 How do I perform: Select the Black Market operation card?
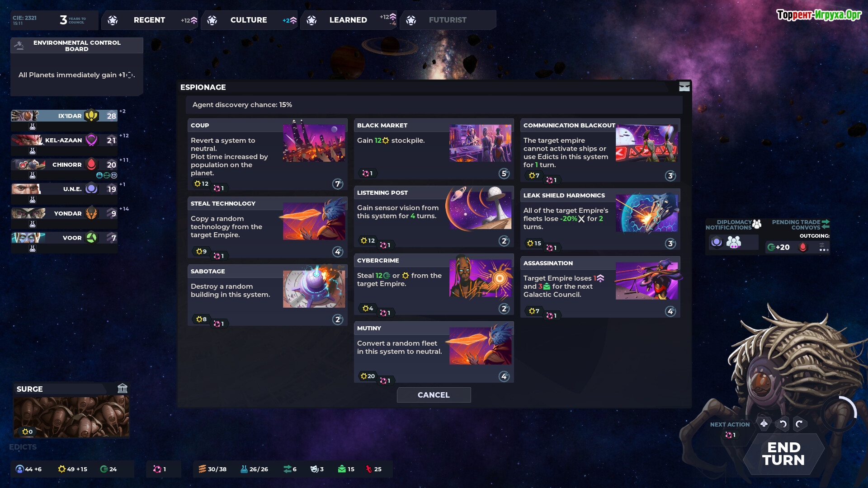click(434, 149)
